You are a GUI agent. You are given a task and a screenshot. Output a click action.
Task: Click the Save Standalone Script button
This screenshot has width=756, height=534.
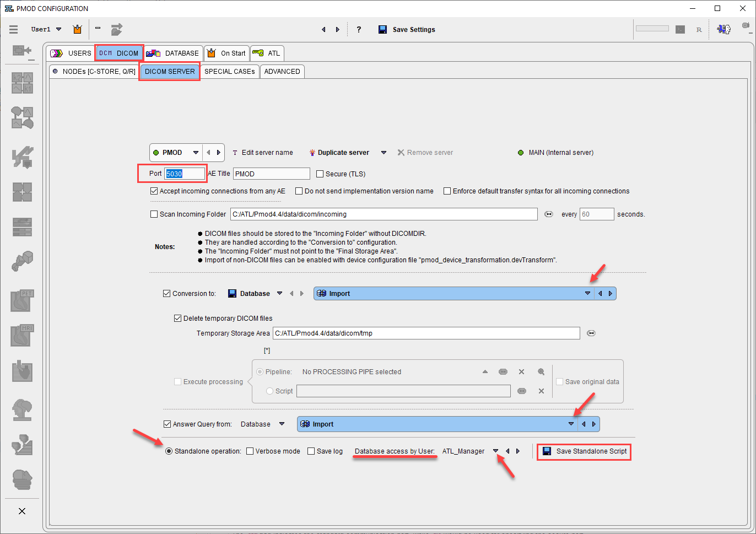585,451
